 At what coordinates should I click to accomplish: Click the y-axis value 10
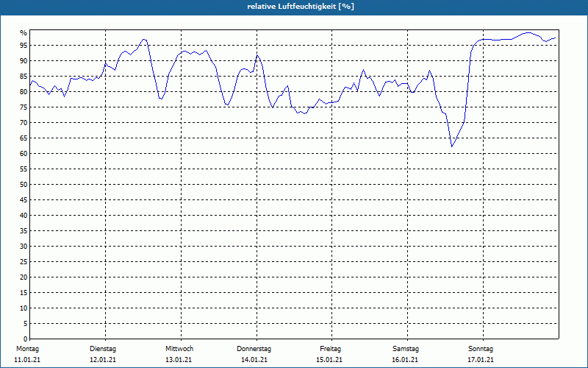[24, 308]
